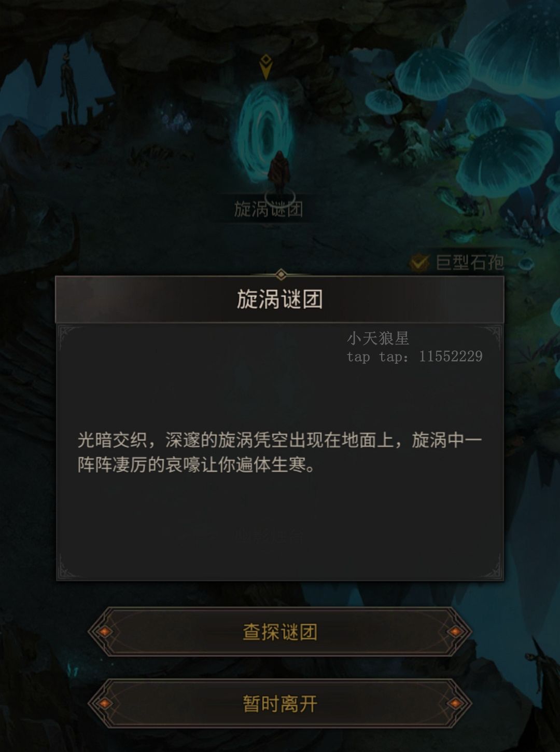Click the 小天狼星 watermark text
Image resolution: width=560 pixels, height=752 pixels.
point(378,338)
